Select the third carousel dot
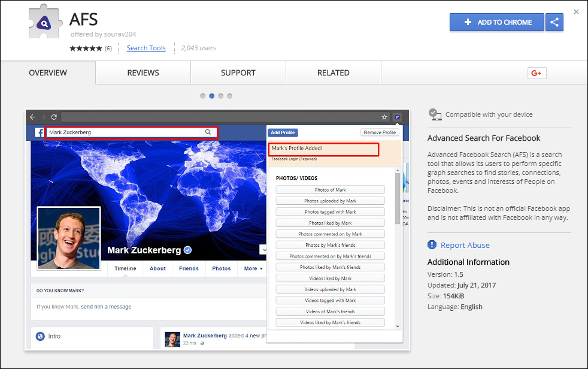 (221, 96)
